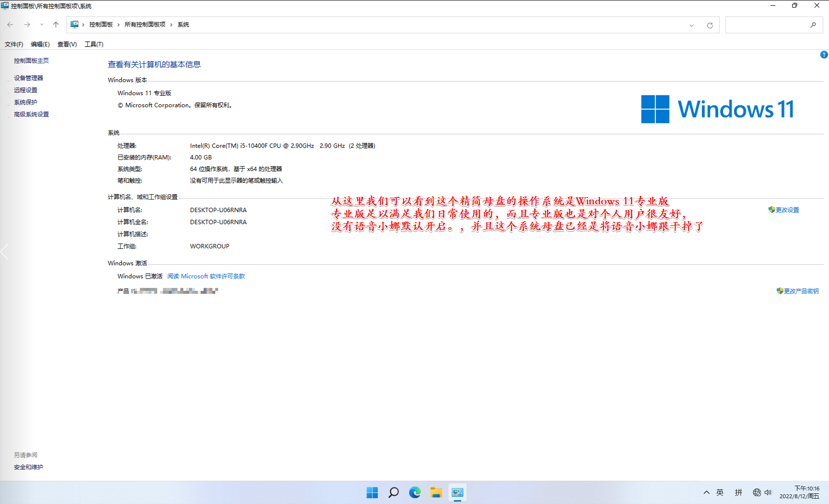Open 设备管理器 from the sidebar
829x504 pixels.
29,78
